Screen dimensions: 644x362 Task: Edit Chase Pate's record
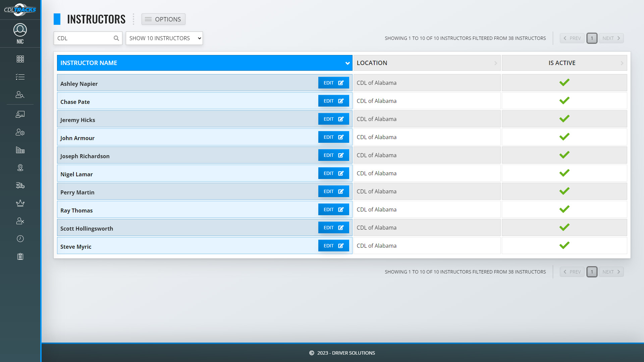(334, 101)
